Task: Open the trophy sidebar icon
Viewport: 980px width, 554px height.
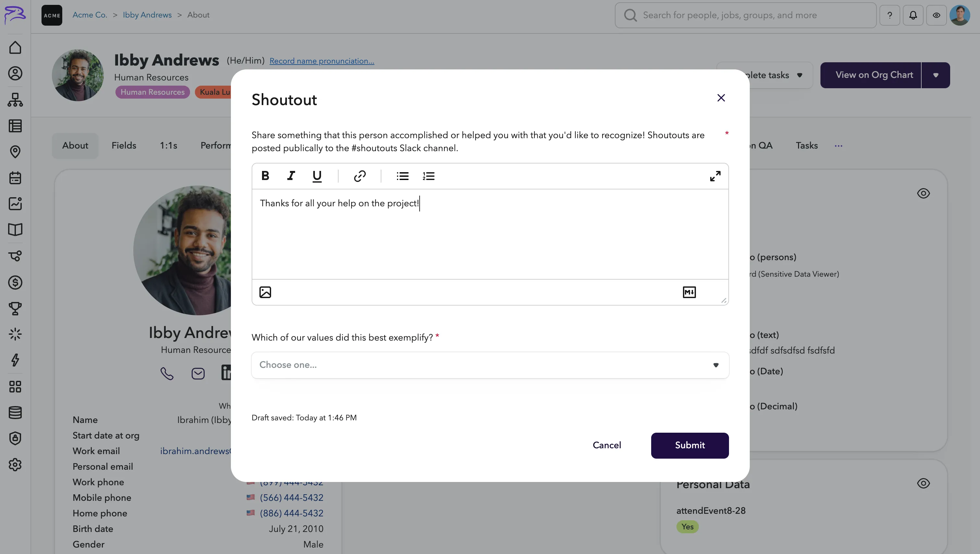Action: tap(15, 308)
